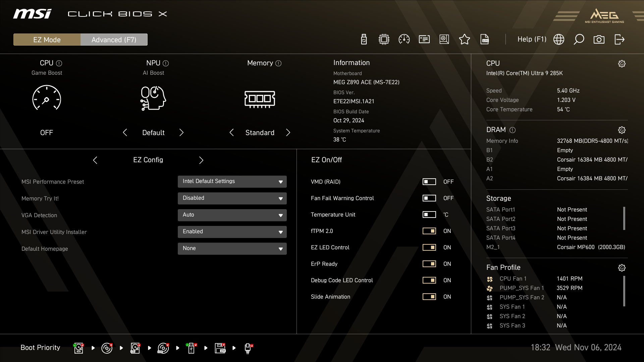
Task: Click the Fan Profile panel scrollbar
Action: point(624,291)
